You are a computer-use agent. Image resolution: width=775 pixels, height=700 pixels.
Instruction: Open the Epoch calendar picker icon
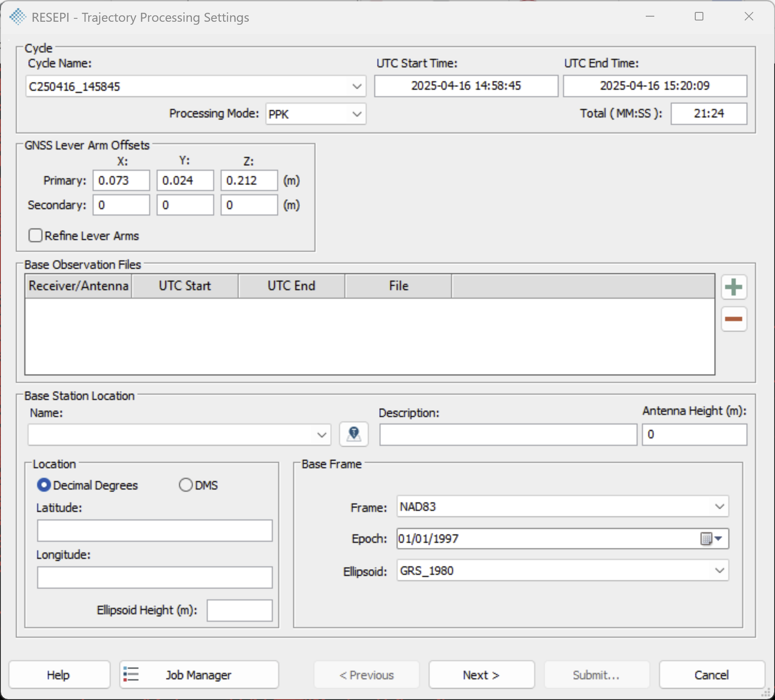[x=711, y=539]
